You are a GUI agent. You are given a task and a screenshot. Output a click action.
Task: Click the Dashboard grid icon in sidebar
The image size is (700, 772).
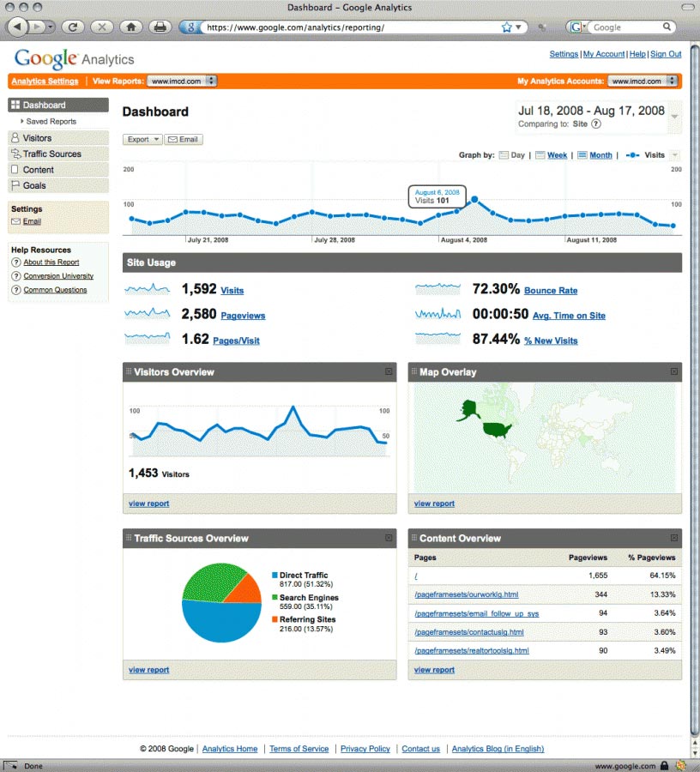click(15, 105)
